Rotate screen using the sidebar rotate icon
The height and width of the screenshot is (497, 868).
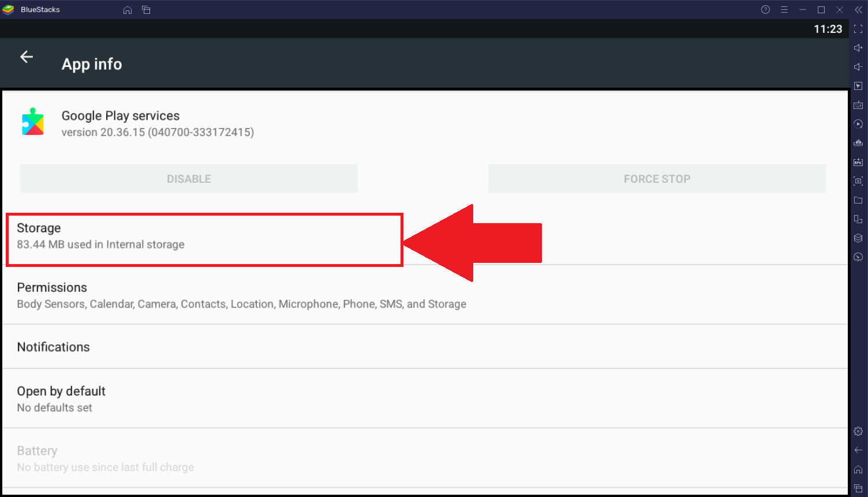(x=858, y=219)
